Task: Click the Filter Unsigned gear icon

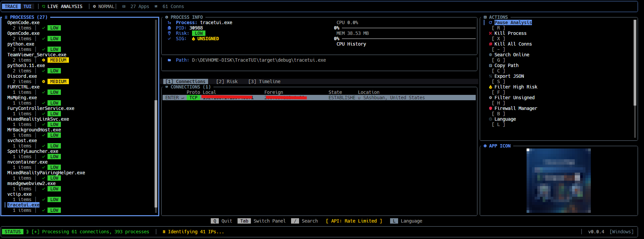Action: 490,98
